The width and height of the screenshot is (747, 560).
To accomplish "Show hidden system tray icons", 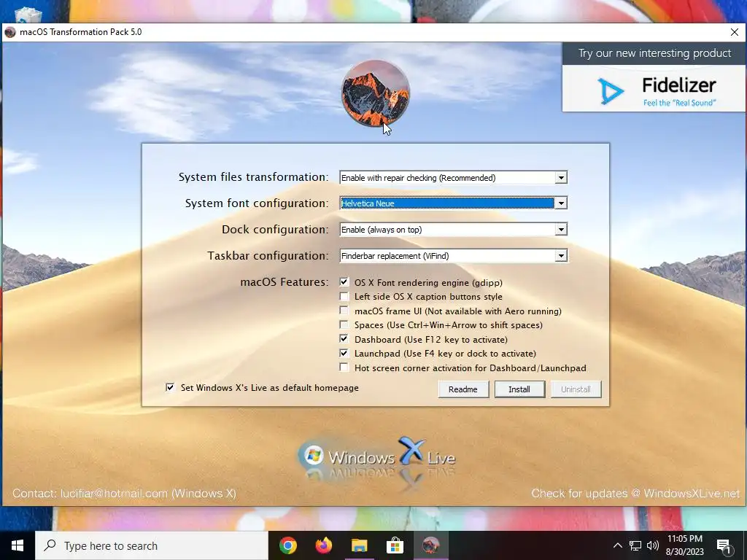I will (617, 545).
